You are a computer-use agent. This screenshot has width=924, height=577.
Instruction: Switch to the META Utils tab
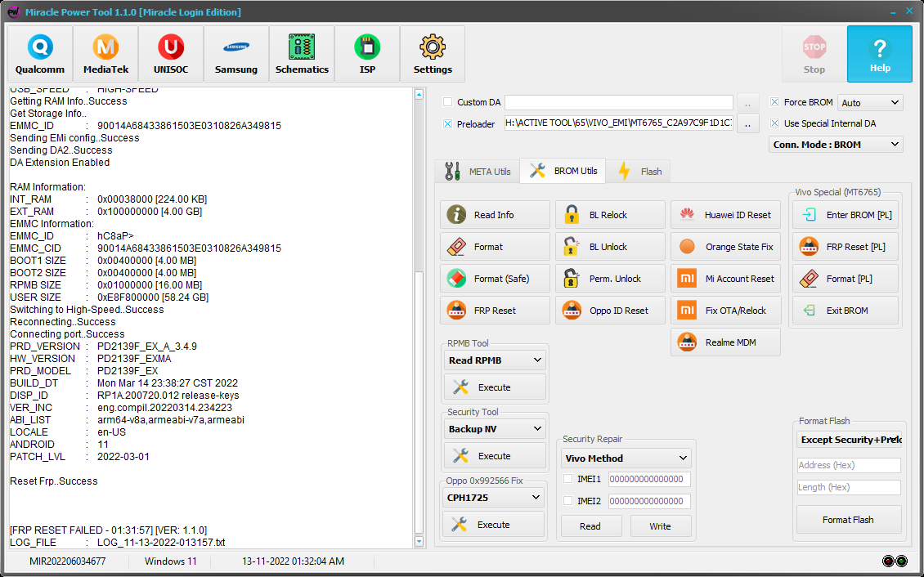coord(478,172)
